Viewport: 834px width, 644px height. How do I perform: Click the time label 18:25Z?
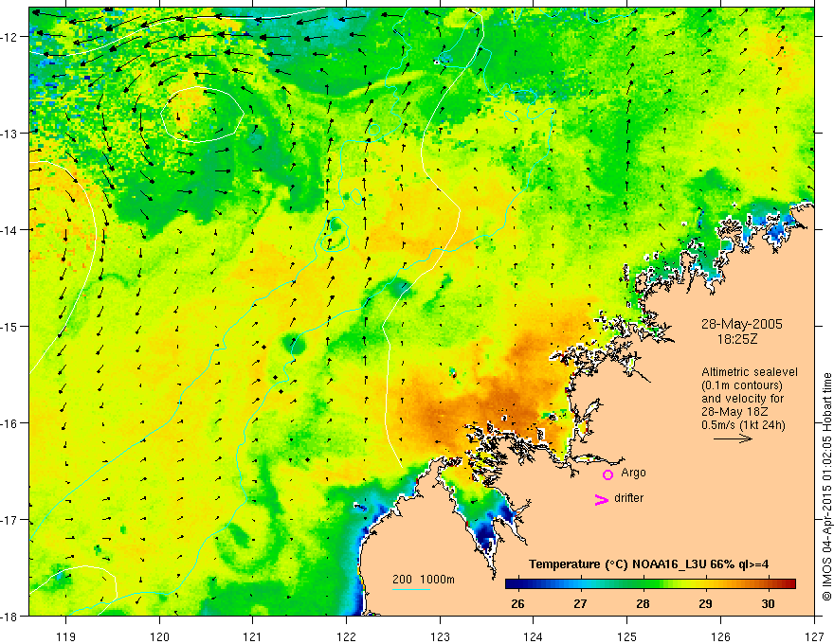point(737,338)
